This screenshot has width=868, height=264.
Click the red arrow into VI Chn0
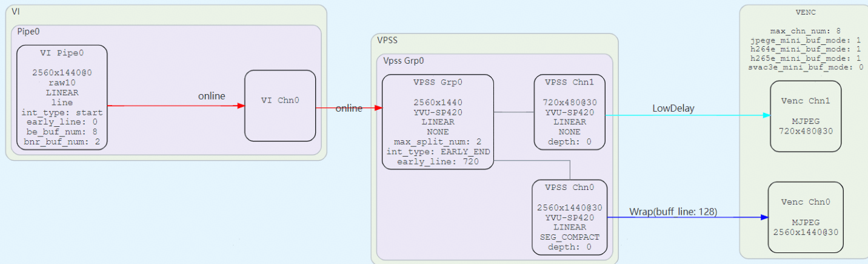point(176,106)
